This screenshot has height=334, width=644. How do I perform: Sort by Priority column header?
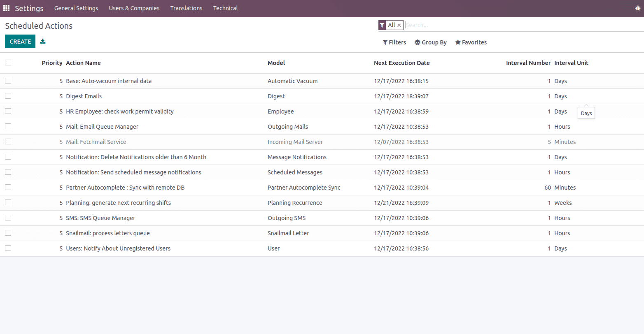tap(52, 63)
